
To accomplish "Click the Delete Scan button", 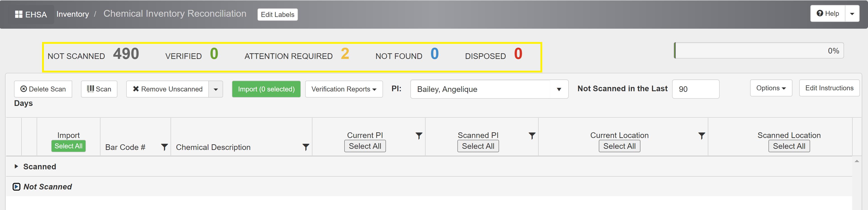I will [43, 89].
